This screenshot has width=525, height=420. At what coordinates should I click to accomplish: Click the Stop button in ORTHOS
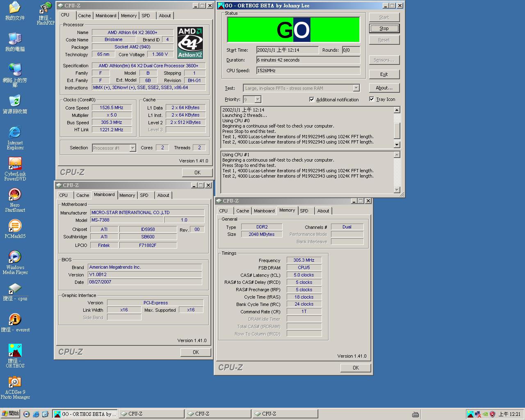point(384,28)
